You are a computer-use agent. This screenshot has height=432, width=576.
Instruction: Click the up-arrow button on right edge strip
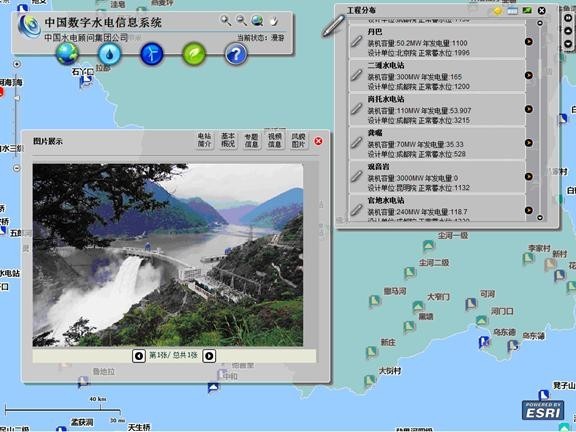tap(568, 31)
